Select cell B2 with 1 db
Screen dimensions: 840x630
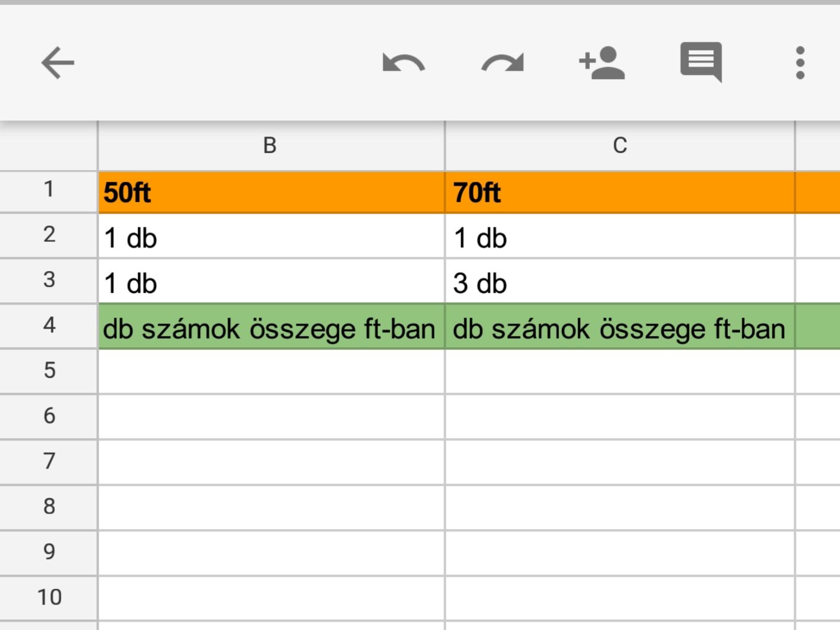tap(270, 239)
